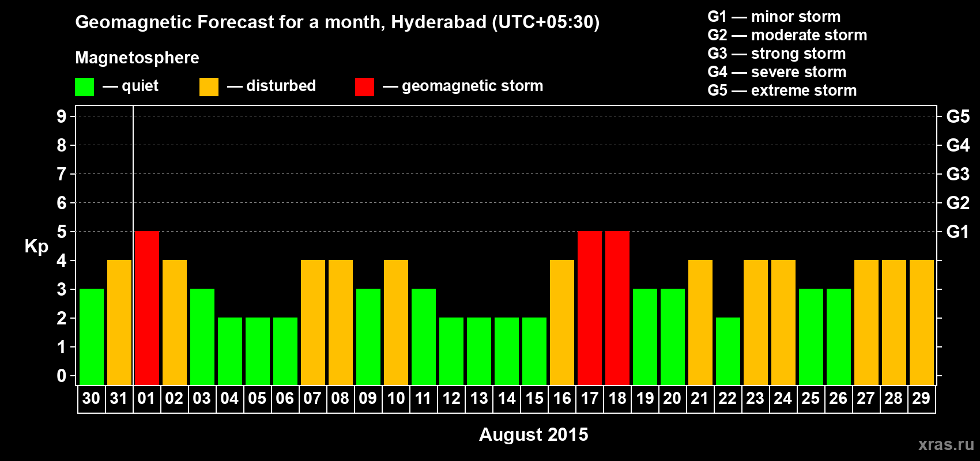Pick the green bar for August 12

click(x=451, y=351)
